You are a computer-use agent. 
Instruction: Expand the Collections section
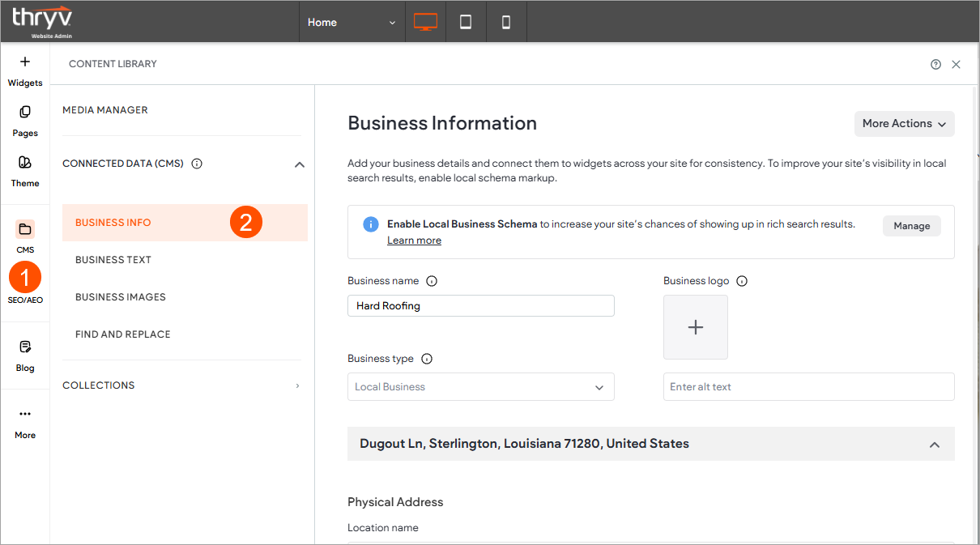tap(297, 385)
